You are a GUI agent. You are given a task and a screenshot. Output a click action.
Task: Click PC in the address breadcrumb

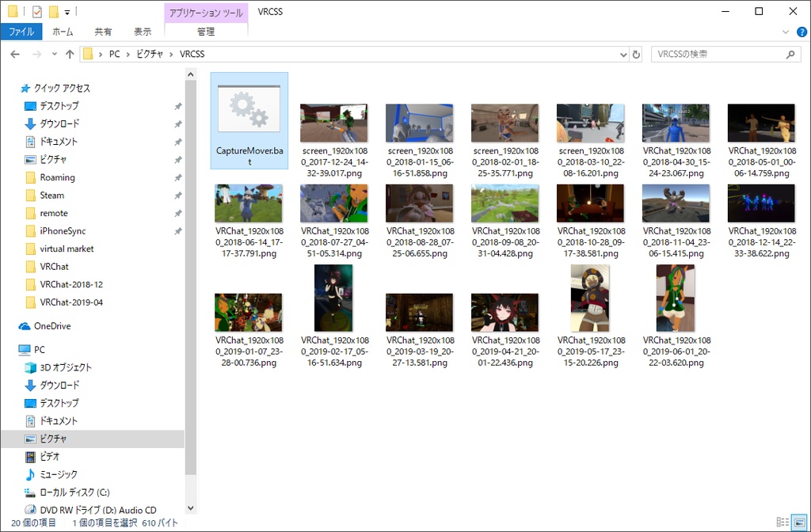point(114,55)
